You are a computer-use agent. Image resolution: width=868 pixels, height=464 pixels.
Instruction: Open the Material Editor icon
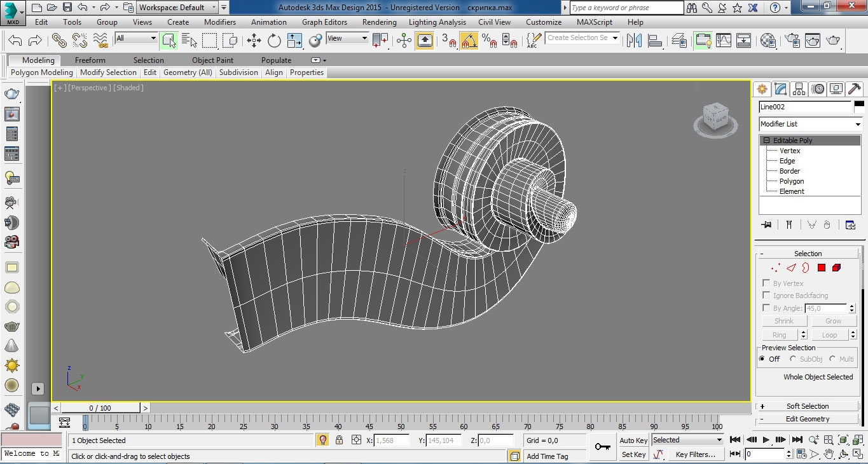click(x=768, y=41)
